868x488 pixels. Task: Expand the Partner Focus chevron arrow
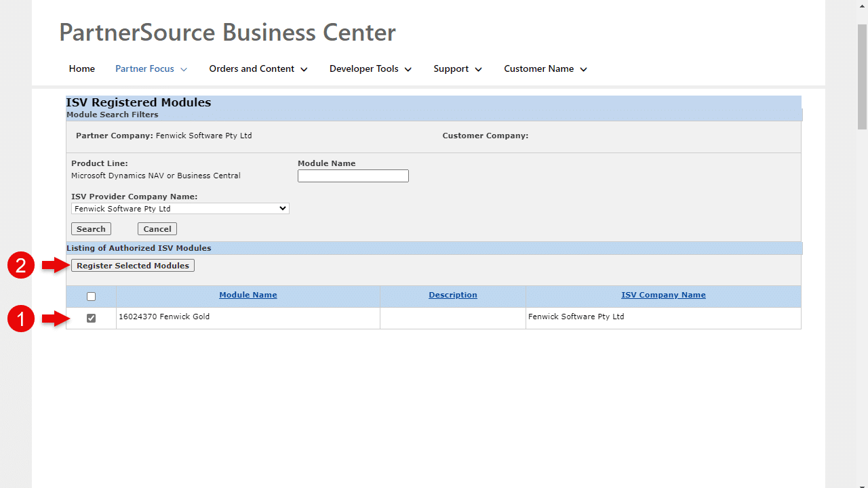tap(184, 69)
